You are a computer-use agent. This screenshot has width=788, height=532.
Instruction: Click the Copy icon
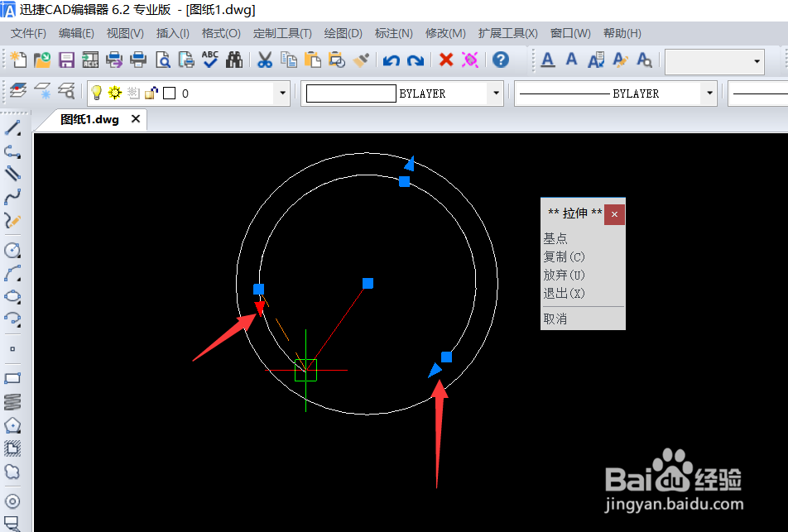coord(289,60)
